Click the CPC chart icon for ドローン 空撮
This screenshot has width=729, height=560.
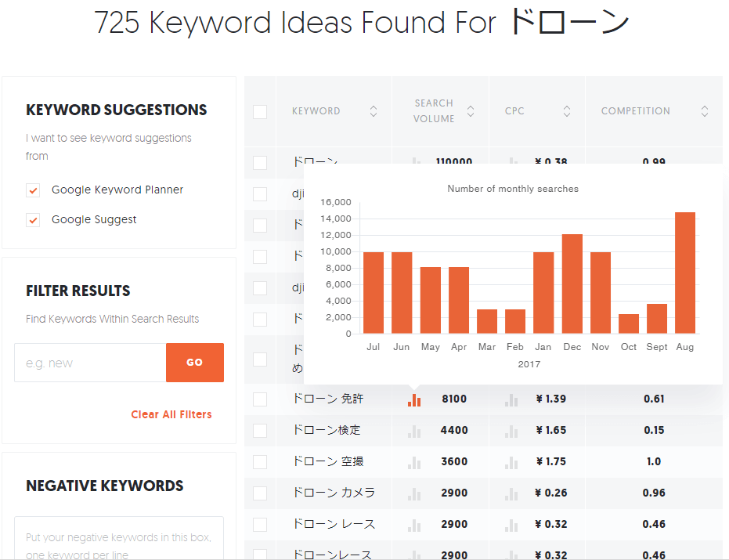pos(511,462)
